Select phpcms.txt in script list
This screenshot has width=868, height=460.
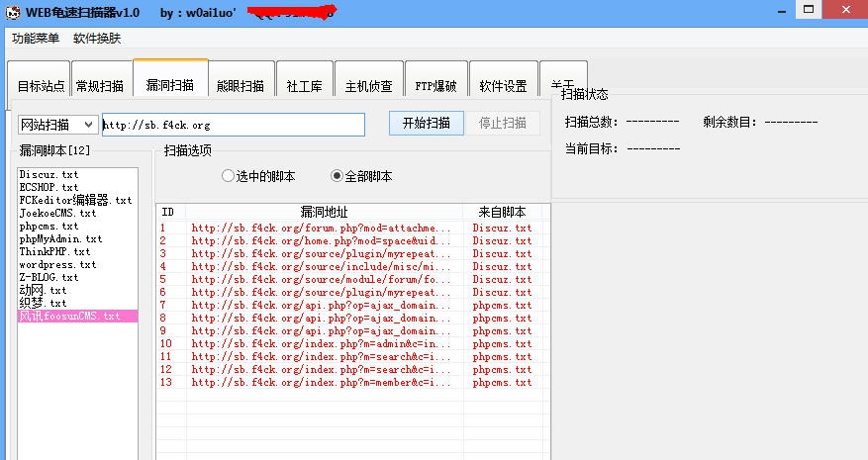(77, 226)
